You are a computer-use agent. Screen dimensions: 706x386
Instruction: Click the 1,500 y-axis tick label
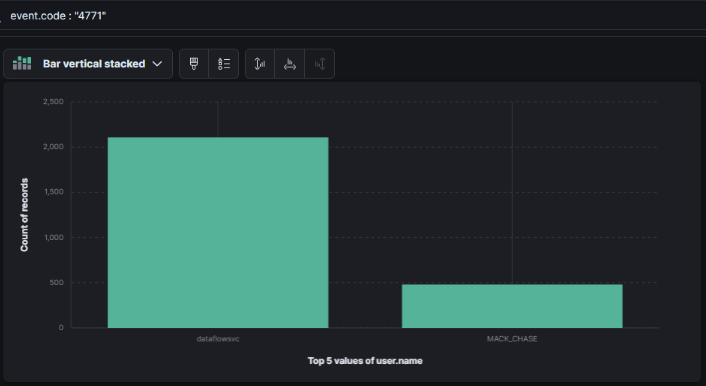pyautogui.click(x=54, y=192)
